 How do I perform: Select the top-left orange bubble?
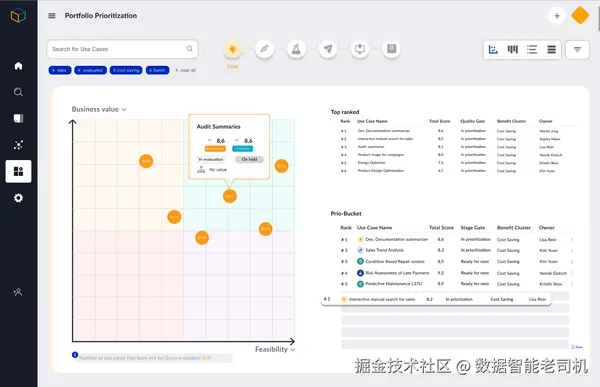click(146, 161)
